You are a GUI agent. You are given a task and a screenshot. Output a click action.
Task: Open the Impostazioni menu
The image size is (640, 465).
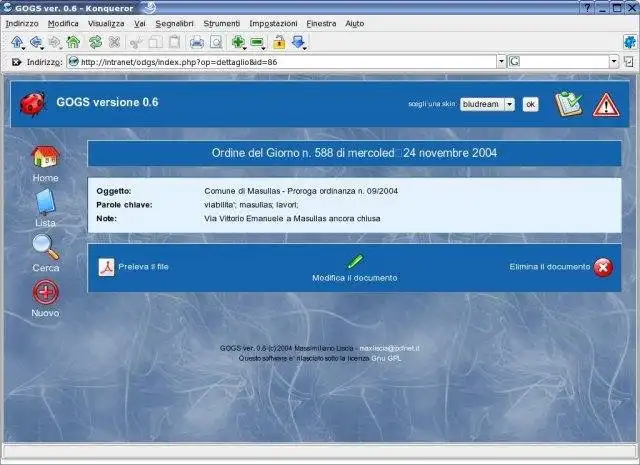[273, 24]
